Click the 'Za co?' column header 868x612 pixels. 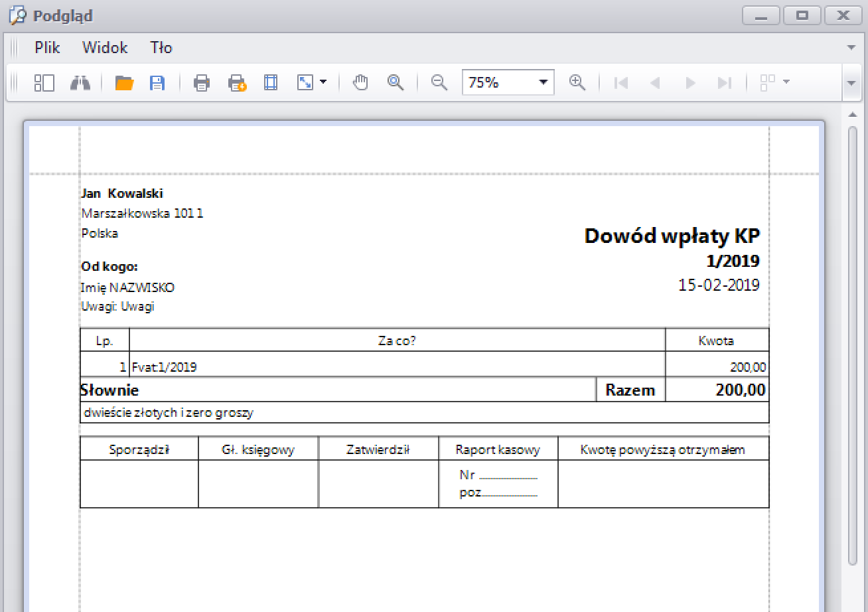[x=397, y=341]
